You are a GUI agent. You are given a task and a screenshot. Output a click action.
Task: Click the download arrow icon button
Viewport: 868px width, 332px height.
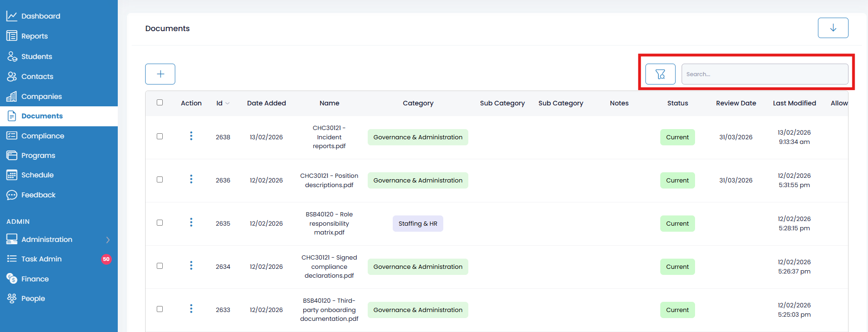coord(833,28)
